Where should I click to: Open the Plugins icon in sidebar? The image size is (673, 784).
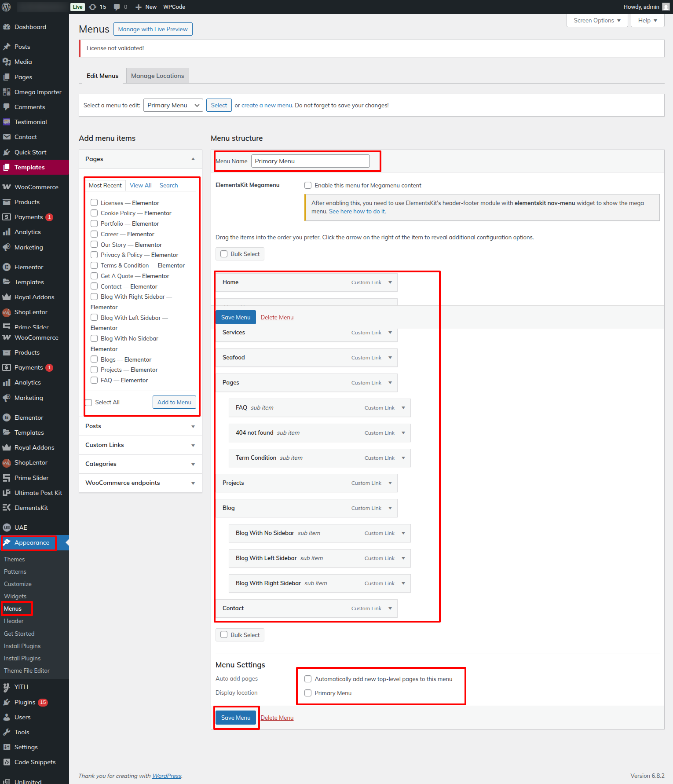point(7,702)
